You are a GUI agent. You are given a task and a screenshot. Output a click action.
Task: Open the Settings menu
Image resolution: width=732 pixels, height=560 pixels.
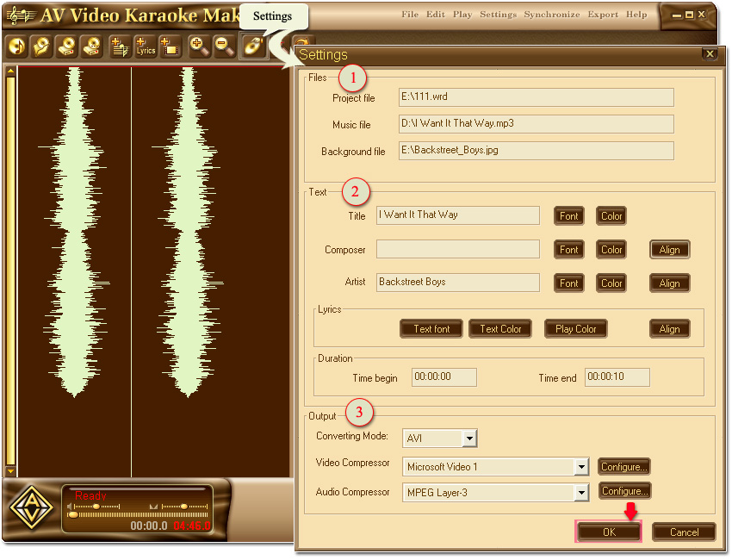pyautogui.click(x=498, y=14)
